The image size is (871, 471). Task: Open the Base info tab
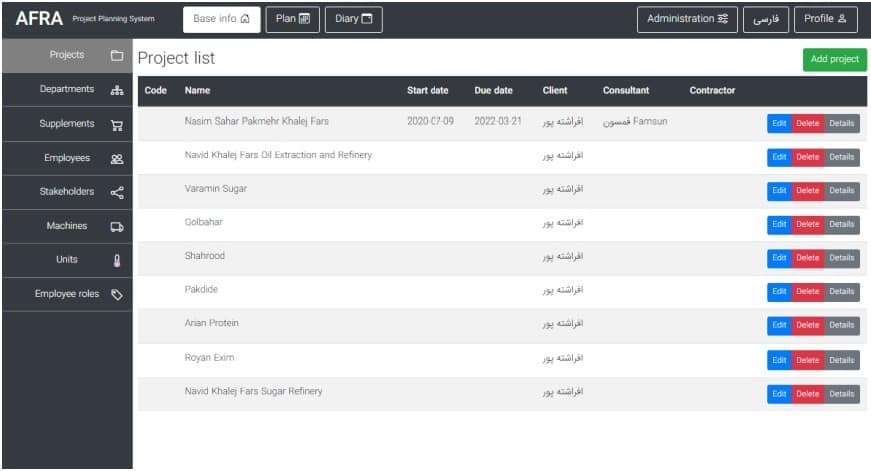[221, 19]
